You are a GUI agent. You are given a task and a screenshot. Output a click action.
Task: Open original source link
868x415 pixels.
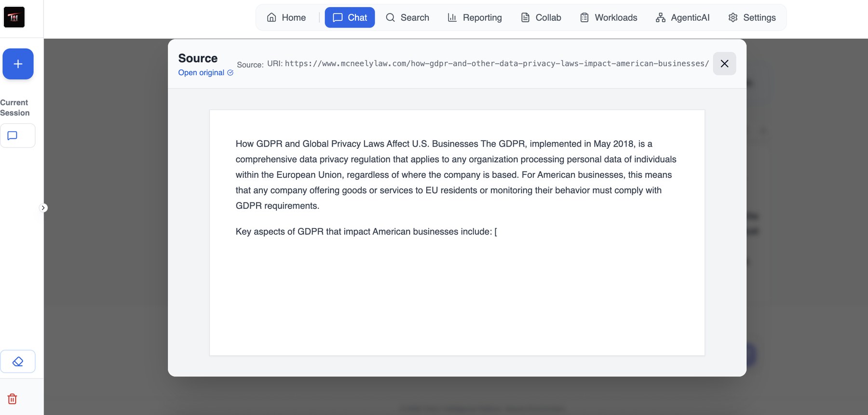pyautogui.click(x=205, y=73)
